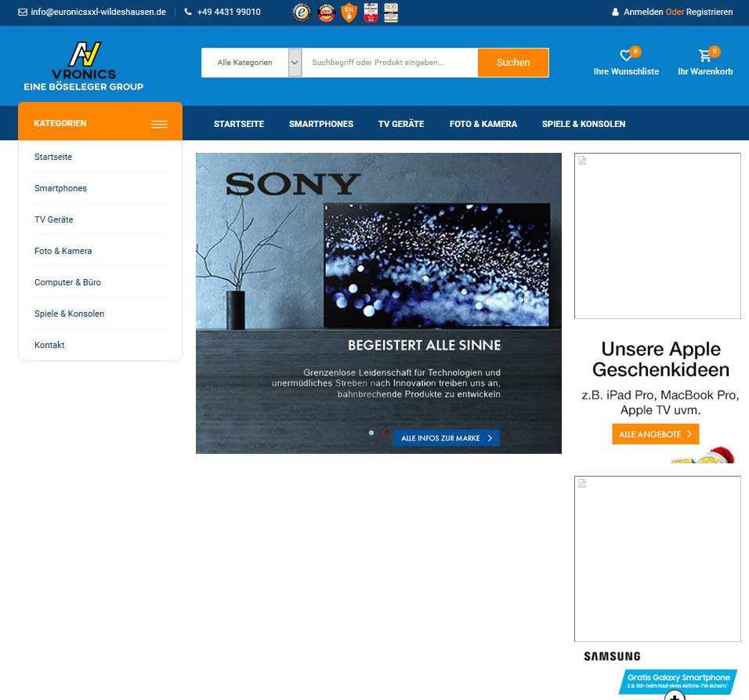Click the gold award seal badge
Viewport: 749px width, 700px height.
391,13
